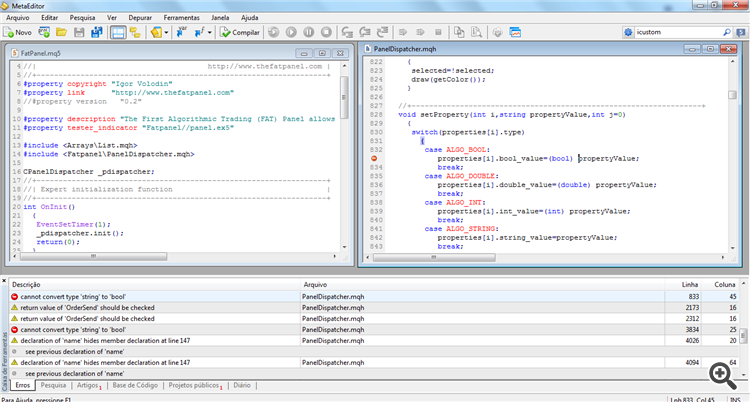Select the name declaration warning at line 4094

374,363
